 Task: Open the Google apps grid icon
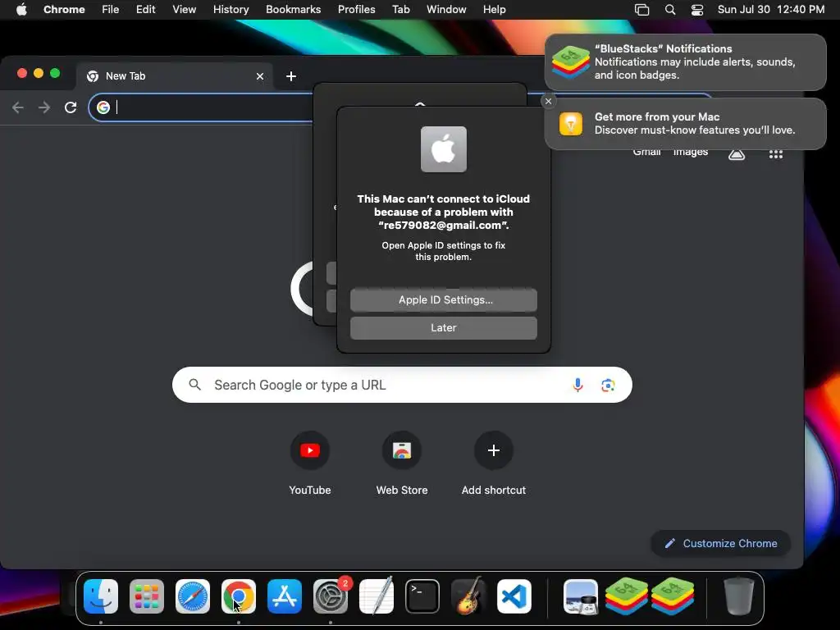(x=776, y=154)
